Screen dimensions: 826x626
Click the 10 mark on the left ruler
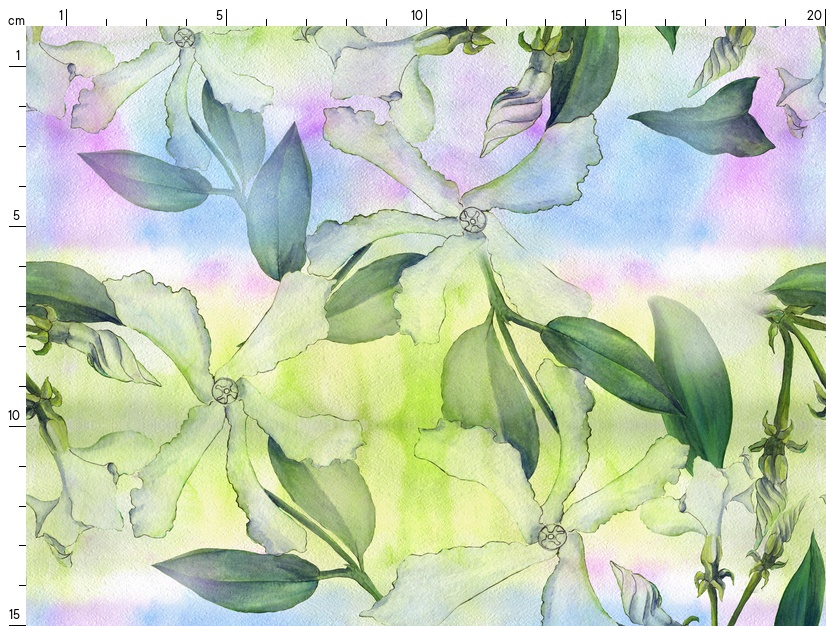click(x=17, y=415)
